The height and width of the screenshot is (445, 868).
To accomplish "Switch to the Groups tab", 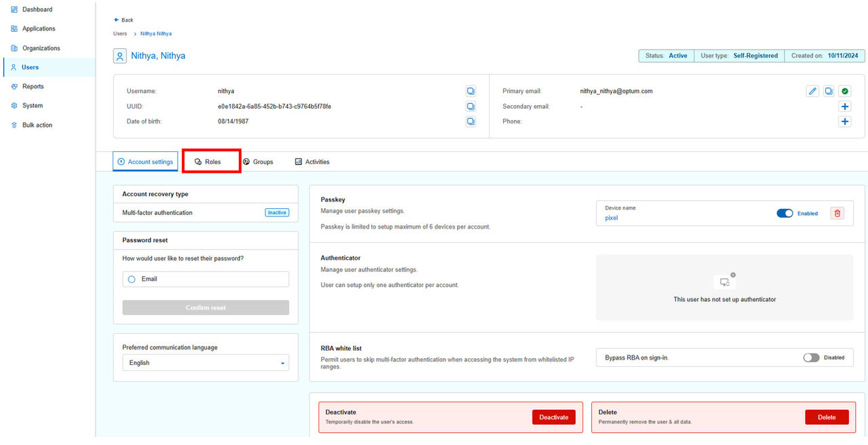I will pos(258,161).
